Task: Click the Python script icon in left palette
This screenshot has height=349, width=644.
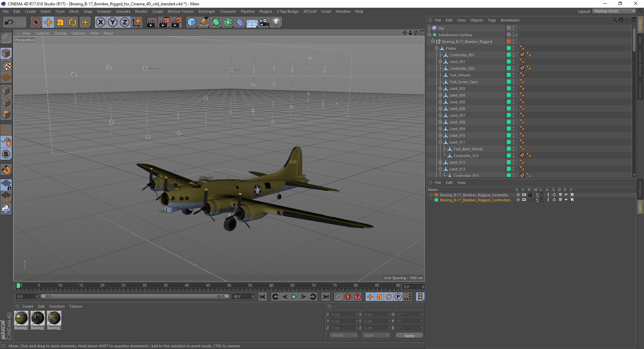Action: pyautogui.click(x=6, y=209)
